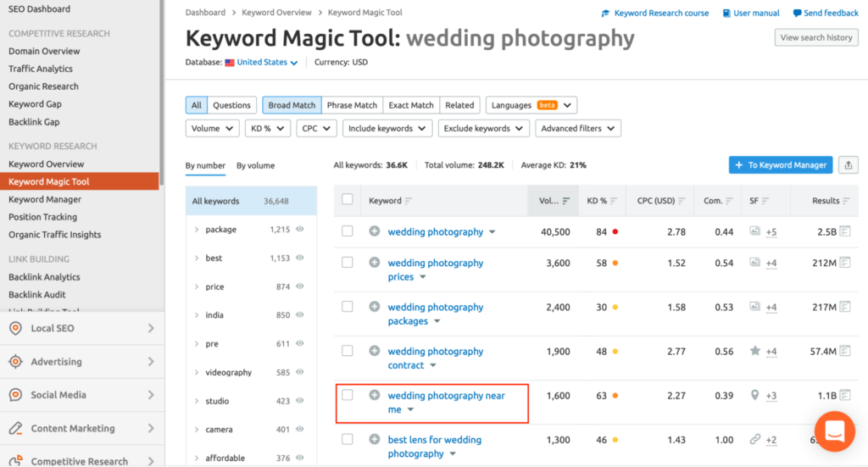View SERP results icon for 1.1B row
Viewport: 868px width, 467px height.
point(845,395)
